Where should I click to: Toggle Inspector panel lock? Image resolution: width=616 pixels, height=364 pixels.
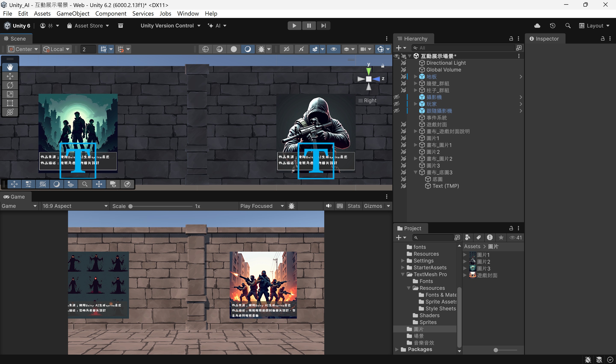pyautogui.click(x=603, y=38)
